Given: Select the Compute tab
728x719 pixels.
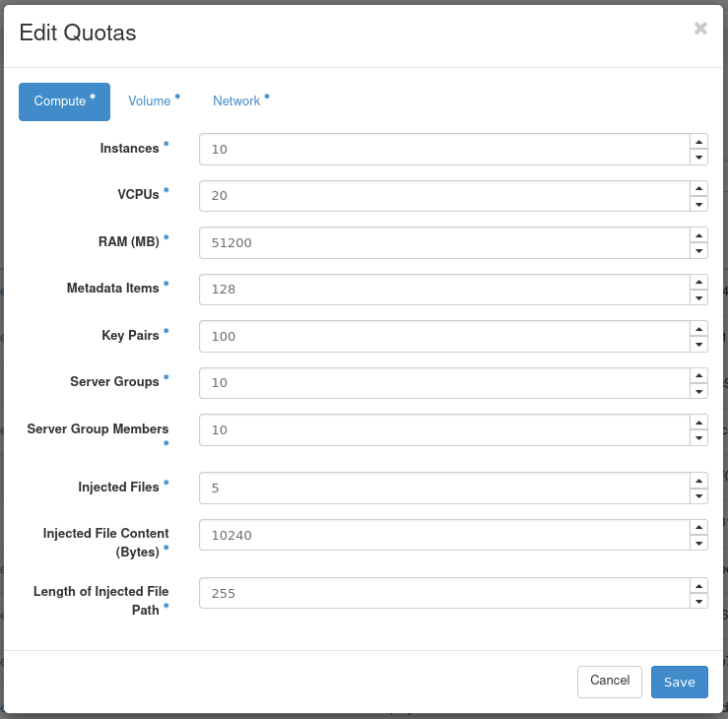Looking at the screenshot, I should point(64,100).
